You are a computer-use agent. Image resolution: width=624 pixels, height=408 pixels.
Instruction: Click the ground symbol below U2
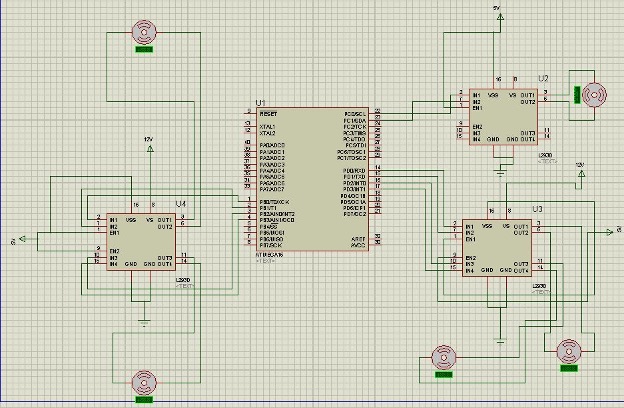point(500,173)
